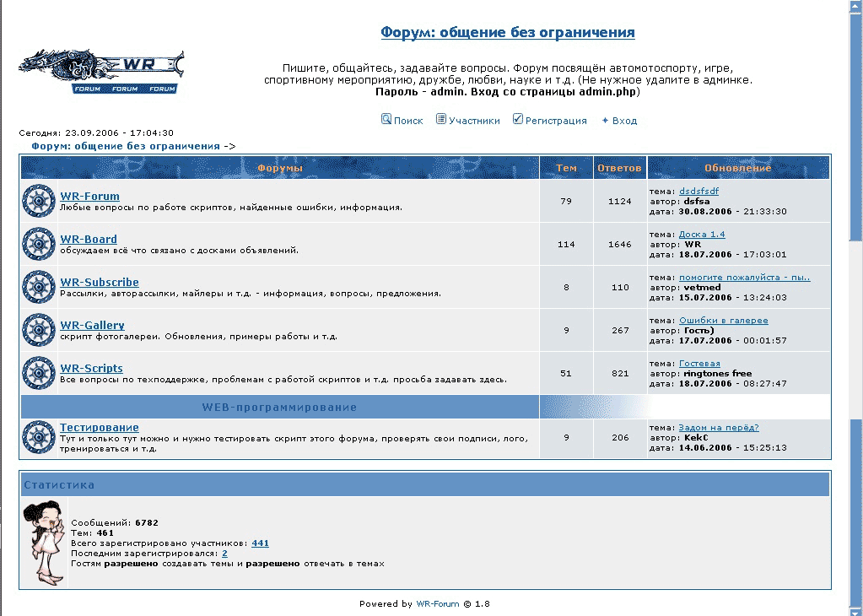Click the author name ringtones free
863x616 pixels.
pos(718,373)
